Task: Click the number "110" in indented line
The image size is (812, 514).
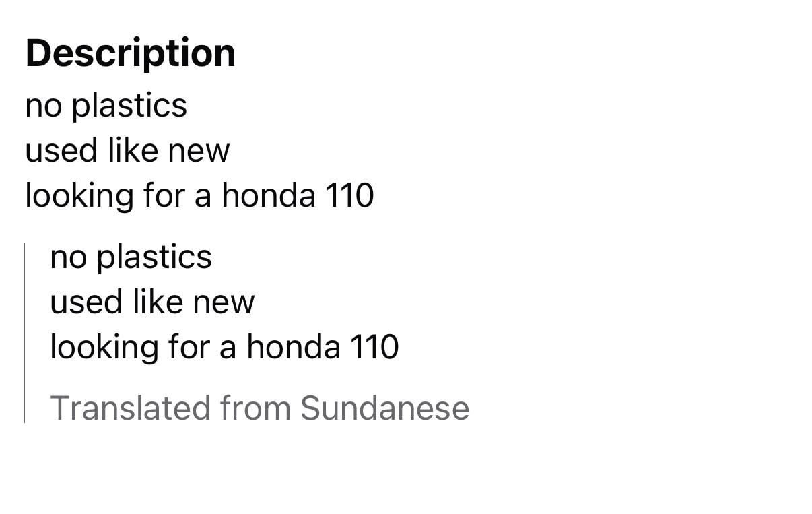Action: (374, 347)
